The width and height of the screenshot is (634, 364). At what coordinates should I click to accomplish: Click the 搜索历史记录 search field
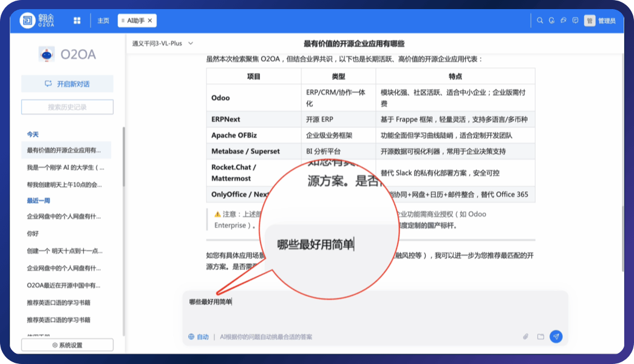(x=67, y=107)
